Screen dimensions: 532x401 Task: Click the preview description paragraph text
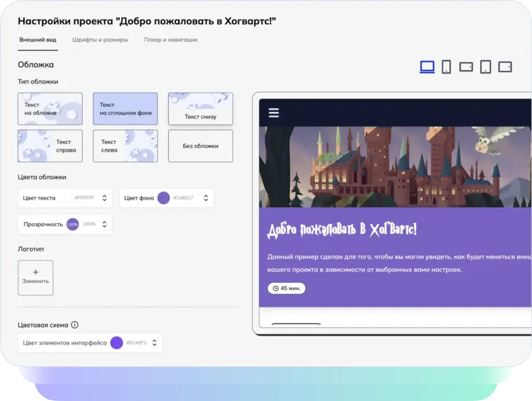399,263
